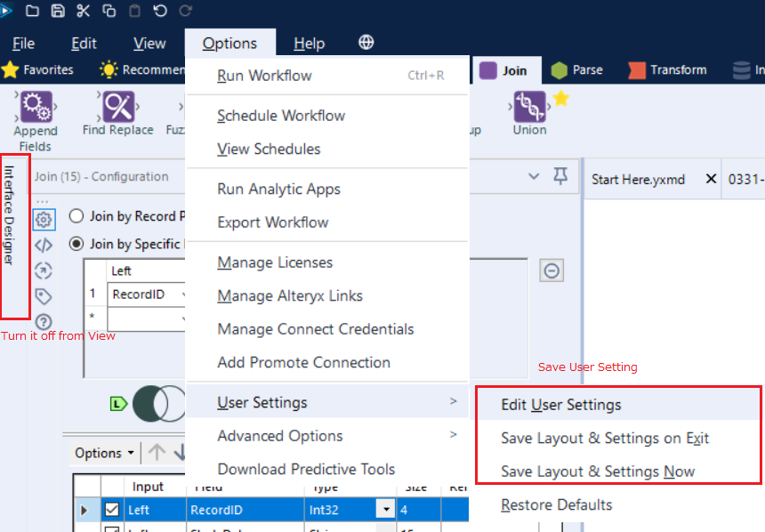Choose Manage Connect Credentials menu item
This screenshot has height=532, width=765.
(x=327, y=329)
